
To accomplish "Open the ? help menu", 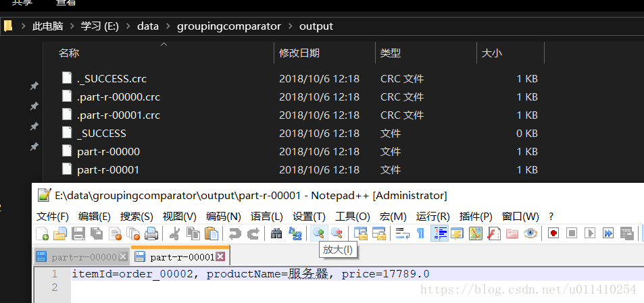I will point(551,217).
